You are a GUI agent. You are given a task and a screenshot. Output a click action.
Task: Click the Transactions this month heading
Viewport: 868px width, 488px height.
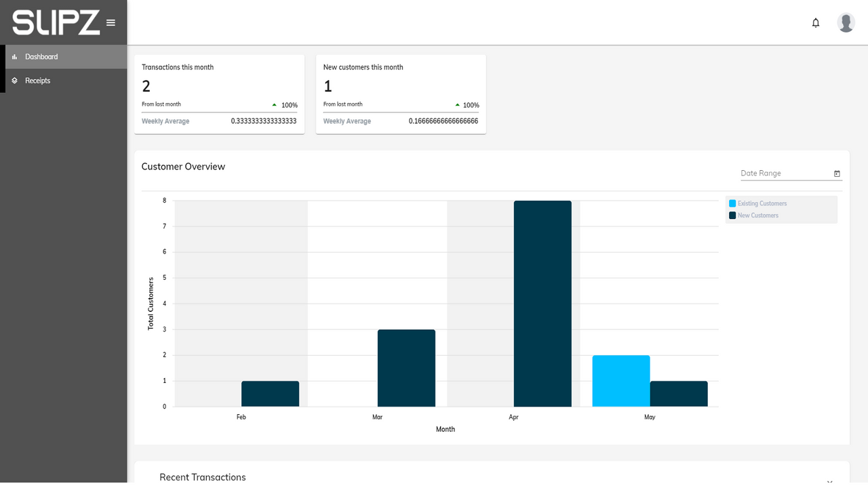pyautogui.click(x=178, y=67)
